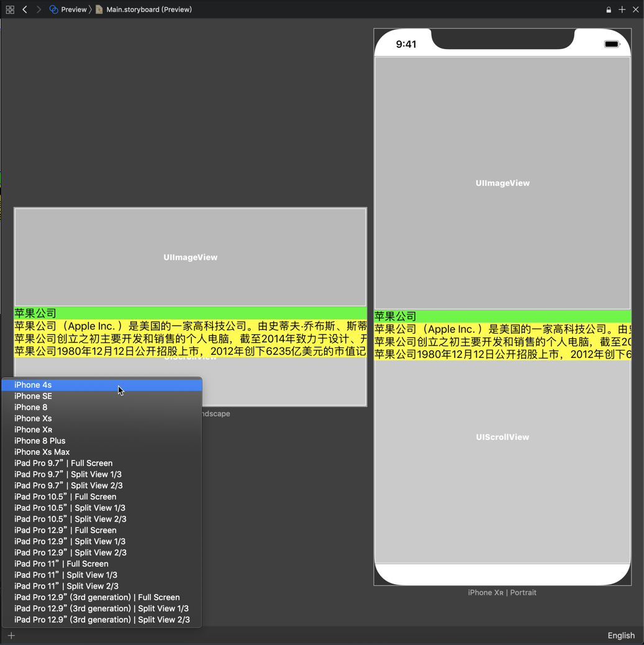Choose iPad Pro 9.7" Split View 2/3
Image resolution: width=644 pixels, height=645 pixels.
click(102, 485)
